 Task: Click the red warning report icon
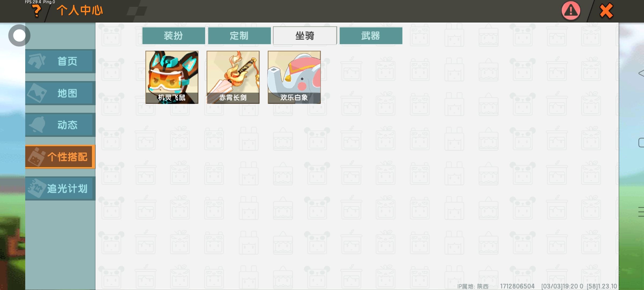(571, 11)
